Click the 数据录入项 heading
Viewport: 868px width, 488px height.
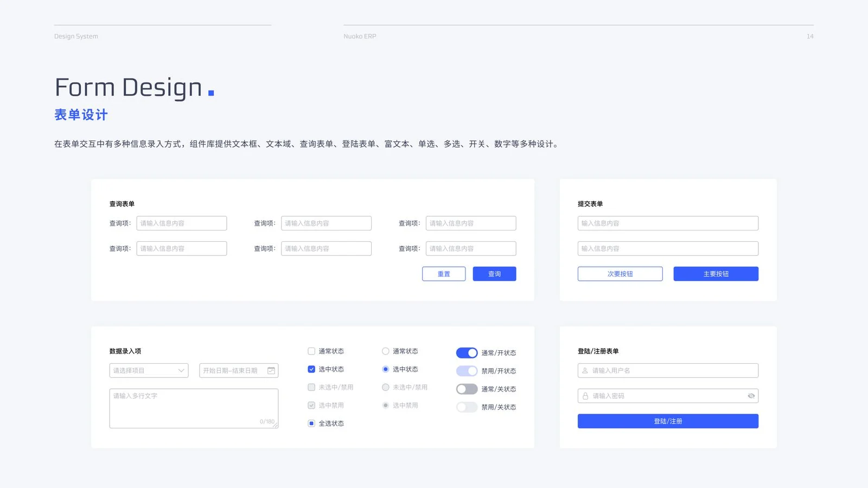[125, 351]
